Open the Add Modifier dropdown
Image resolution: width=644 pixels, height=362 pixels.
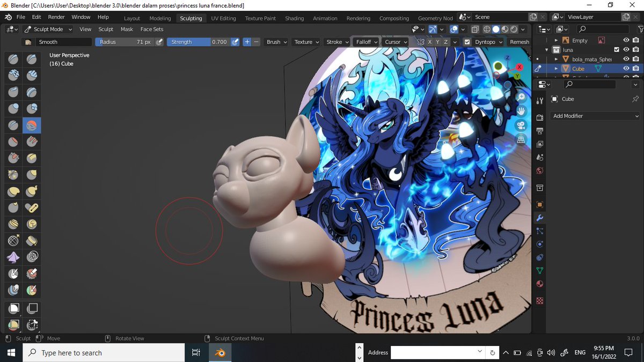[x=596, y=116]
